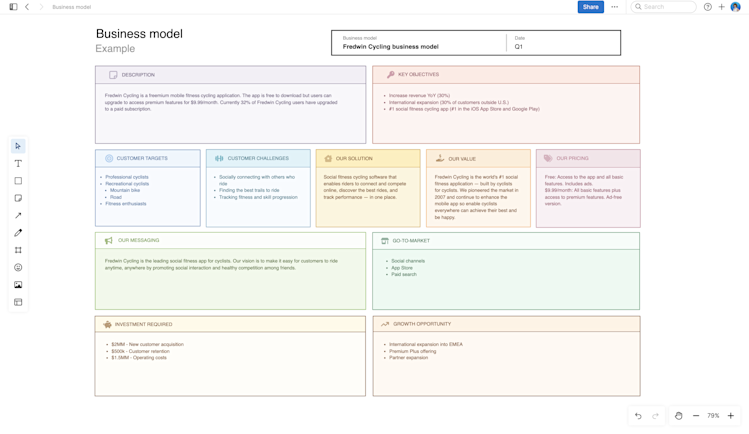Viewport: 749px width, 434px height.
Task: Open the user avatar profile
Action: tap(736, 7)
